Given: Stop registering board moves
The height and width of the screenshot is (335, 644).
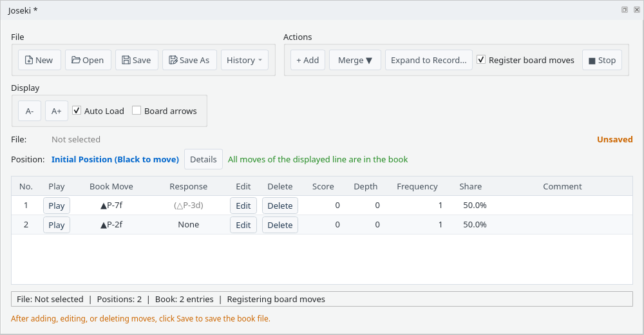Looking at the screenshot, I should click(602, 60).
